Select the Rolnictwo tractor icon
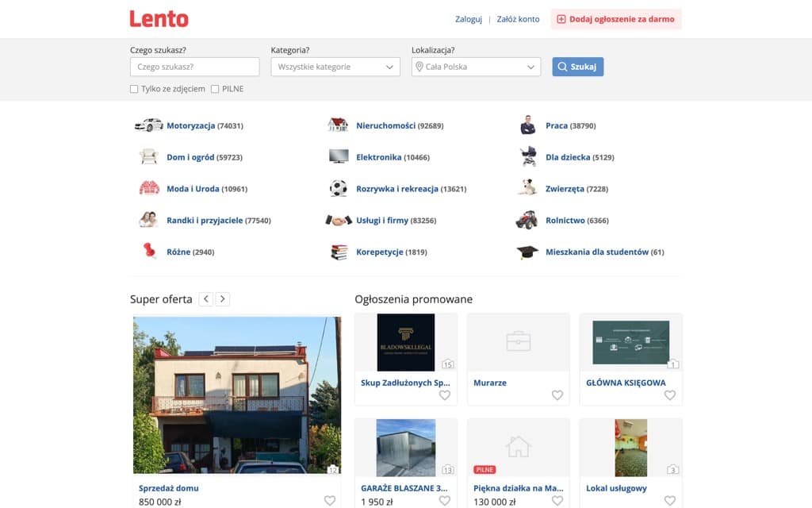 point(527,220)
